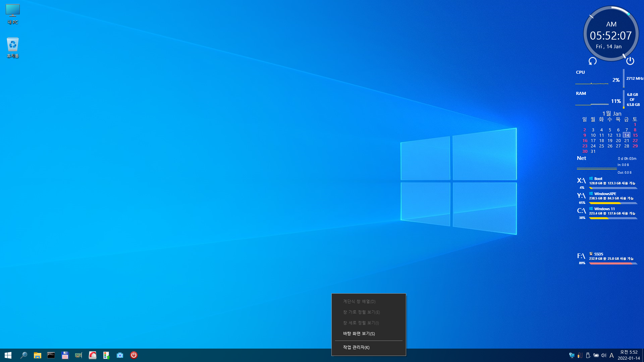Launch the blue camera capture icon
Image resolution: width=644 pixels, height=362 pixels.
coord(120,355)
